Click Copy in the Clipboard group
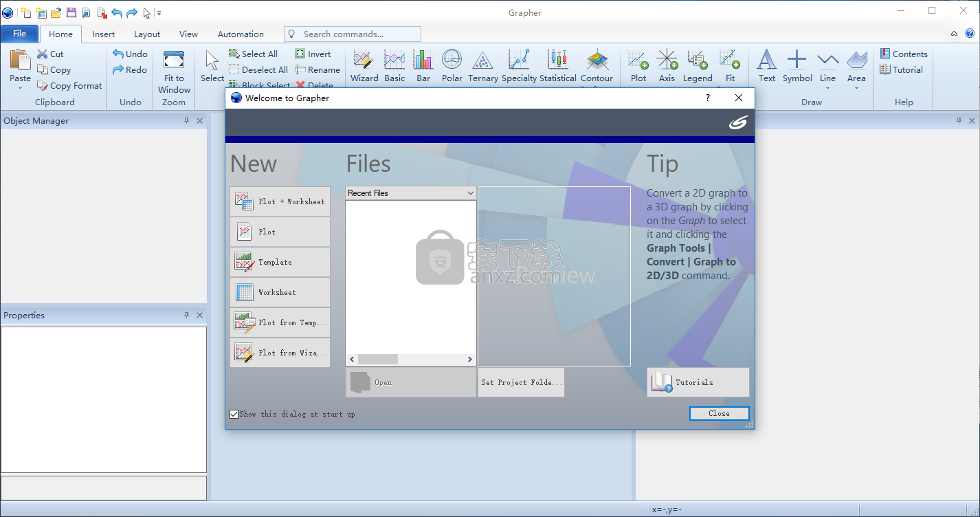This screenshot has height=517, width=980. (x=54, y=69)
